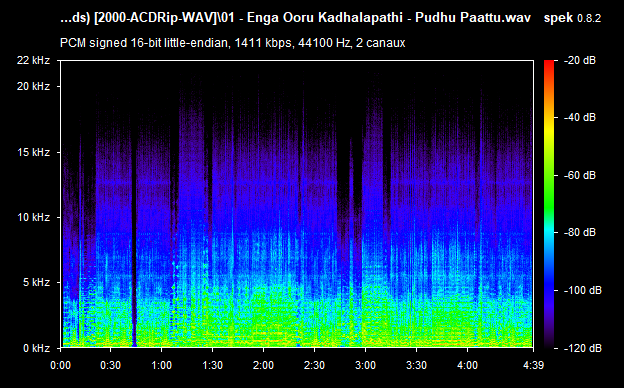The height and width of the screenshot is (388, 624).
Task: Click the 4:39 end time label
Action: point(534,365)
